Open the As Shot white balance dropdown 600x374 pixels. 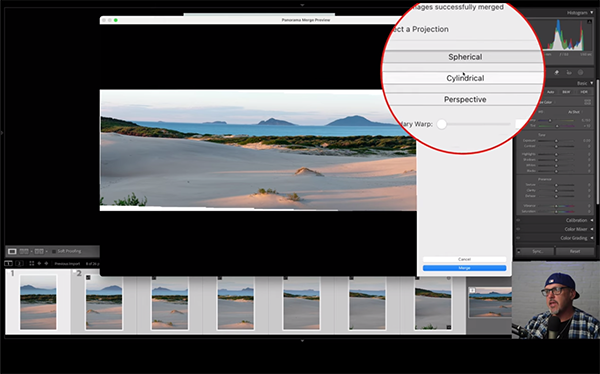tap(576, 112)
